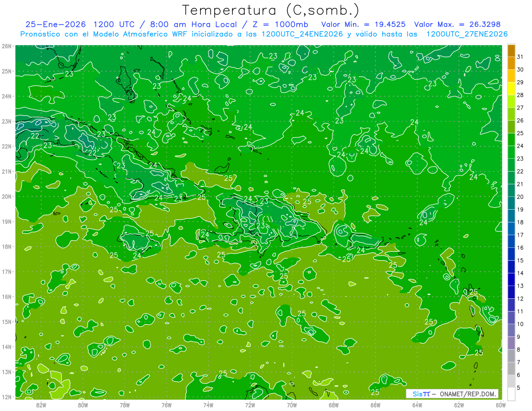Click the 64W longitude axis label

417,404
